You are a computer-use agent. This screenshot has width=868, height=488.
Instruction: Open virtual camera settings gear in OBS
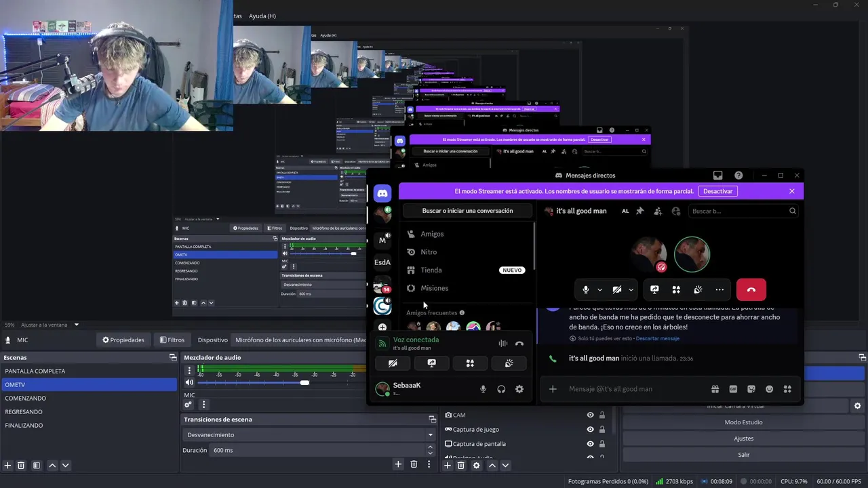(857, 406)
